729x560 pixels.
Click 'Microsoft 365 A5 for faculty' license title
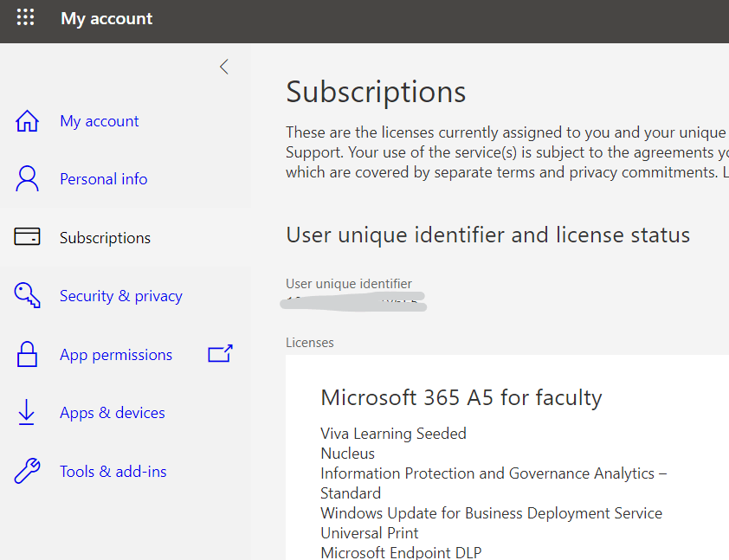[x=461, y=398]
